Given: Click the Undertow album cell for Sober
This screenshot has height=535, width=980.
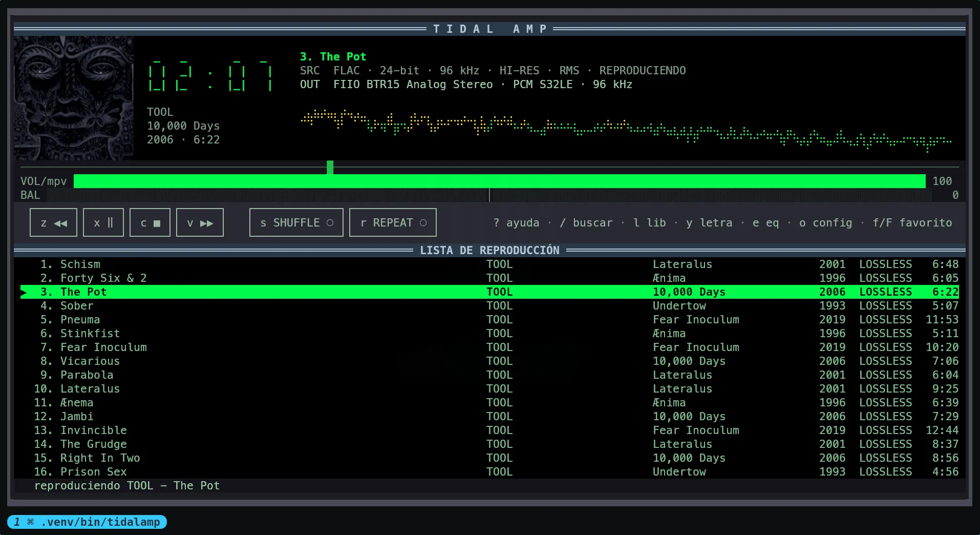Looking at the screenshot, I should [679, 305].
